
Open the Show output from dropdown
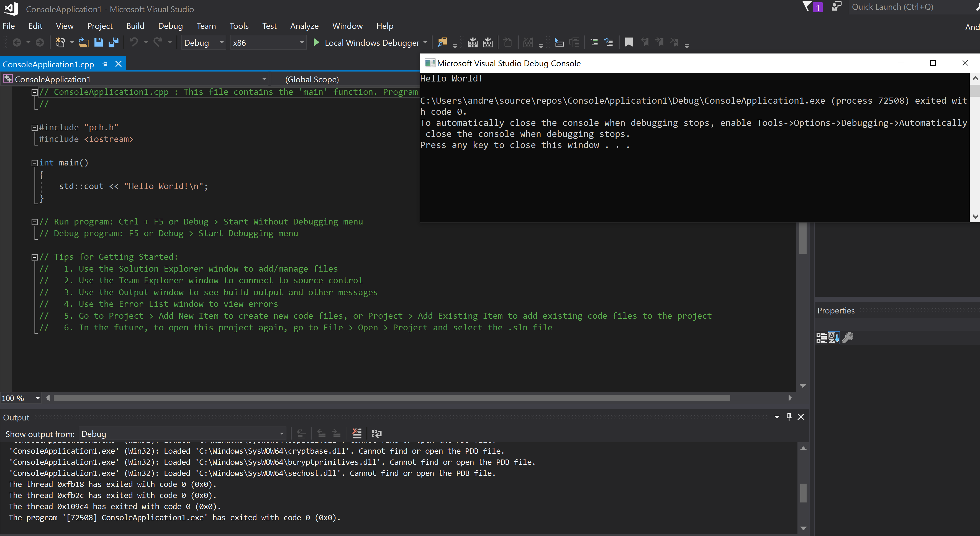click(182, 434)
